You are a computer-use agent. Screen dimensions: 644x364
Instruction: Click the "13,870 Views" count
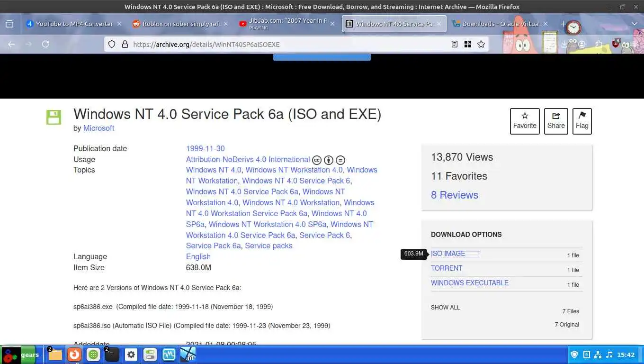(462, 157)
